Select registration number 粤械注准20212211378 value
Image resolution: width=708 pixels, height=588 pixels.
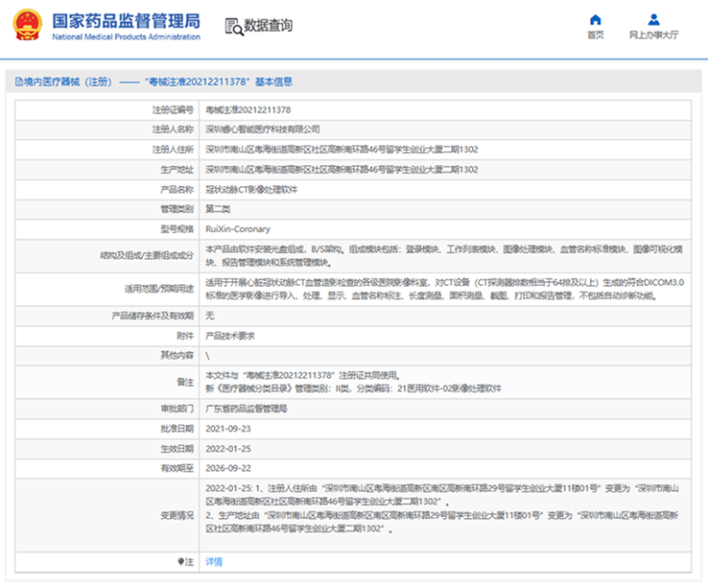248,109
